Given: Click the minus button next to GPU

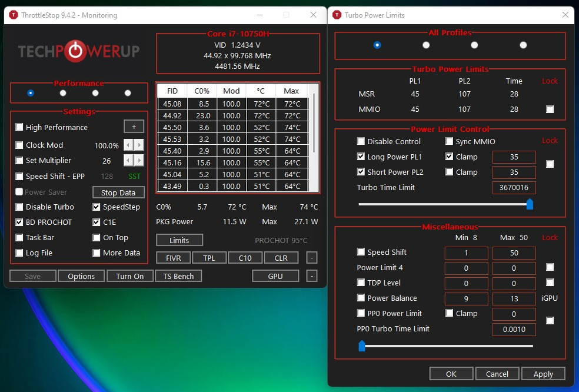Looking at the screenshot, I should [312, 275].
